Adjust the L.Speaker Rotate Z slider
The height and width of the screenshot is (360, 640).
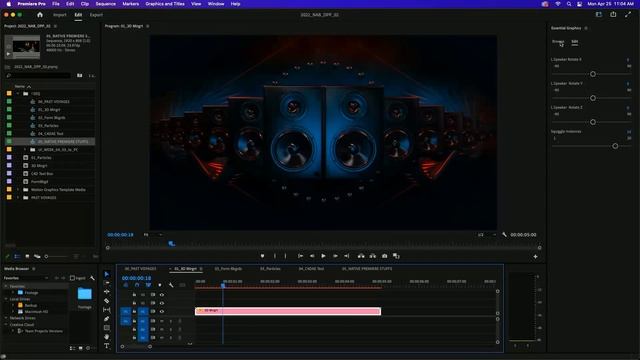tap(593, 122)
